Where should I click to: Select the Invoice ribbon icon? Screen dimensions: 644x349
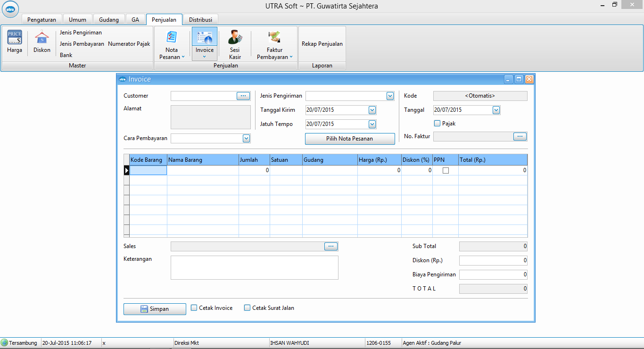(x=205, y=38)
